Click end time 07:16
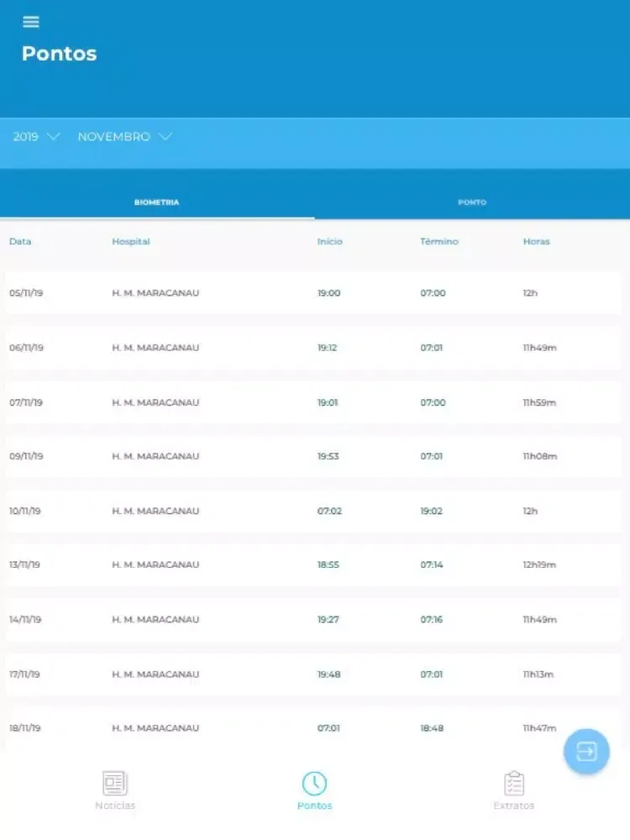 coord(431,619)
